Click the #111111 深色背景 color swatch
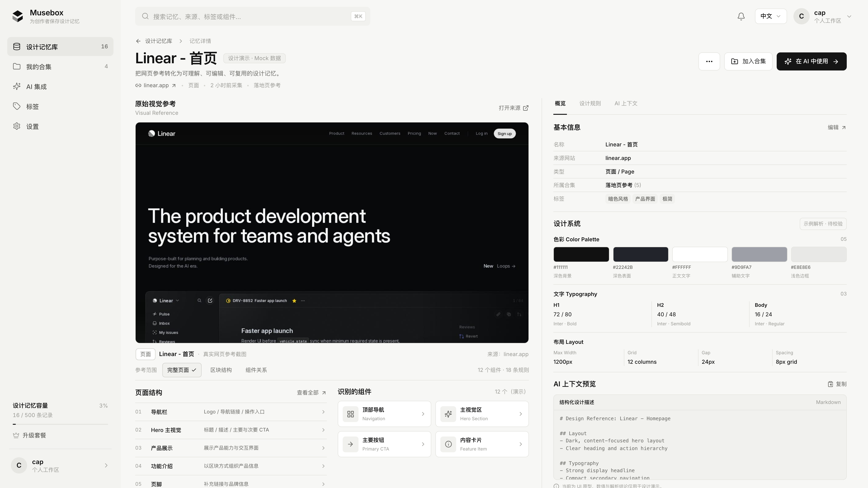Image resolution: width=868 pixels, height=488 pixels. click(x=581, y=254)
